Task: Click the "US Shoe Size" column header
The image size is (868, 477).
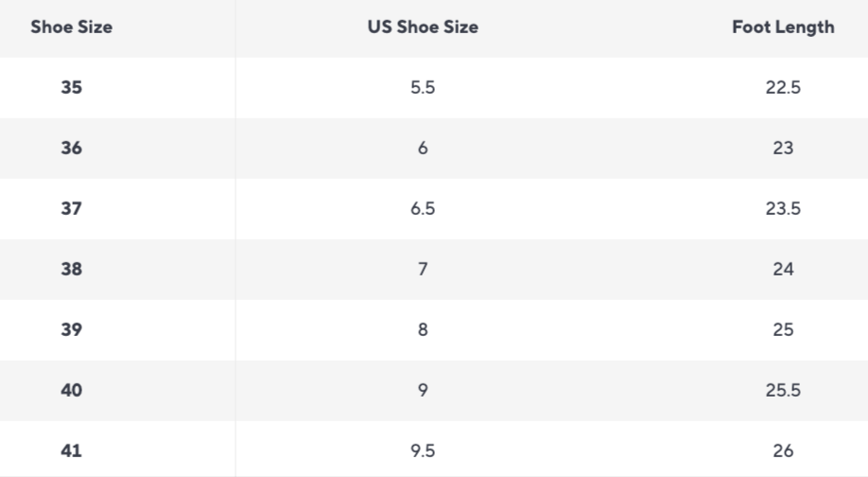Action: [x=423, y=27]
